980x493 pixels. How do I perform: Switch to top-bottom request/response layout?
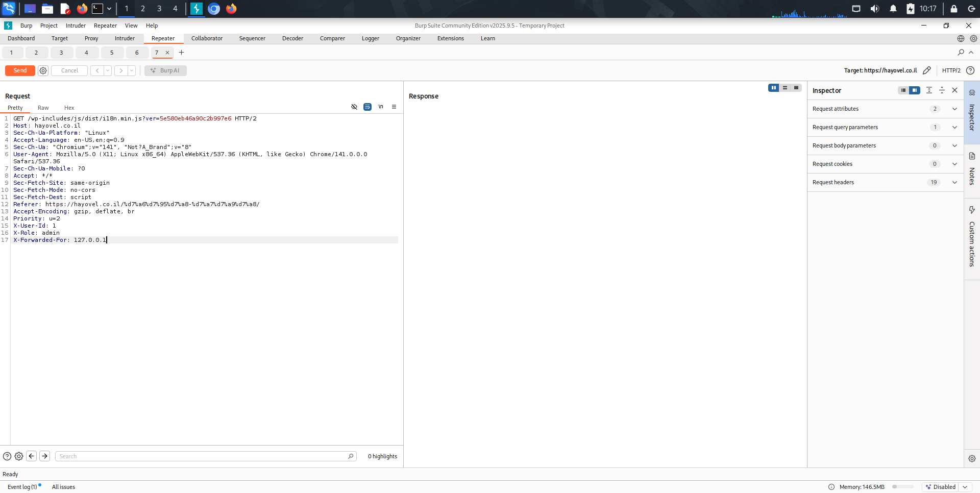(785, 88)
